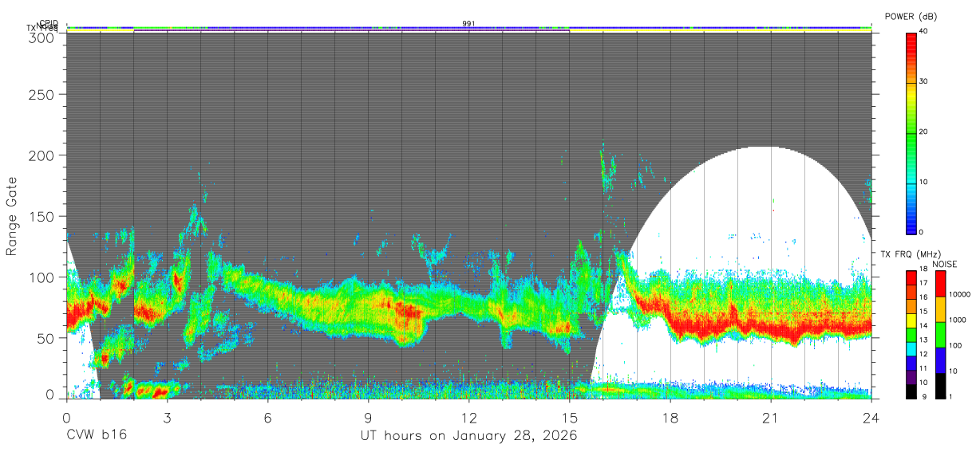Click the red segment of TX FRQ color bar
980x452 pixels.
tap(911, 276)
